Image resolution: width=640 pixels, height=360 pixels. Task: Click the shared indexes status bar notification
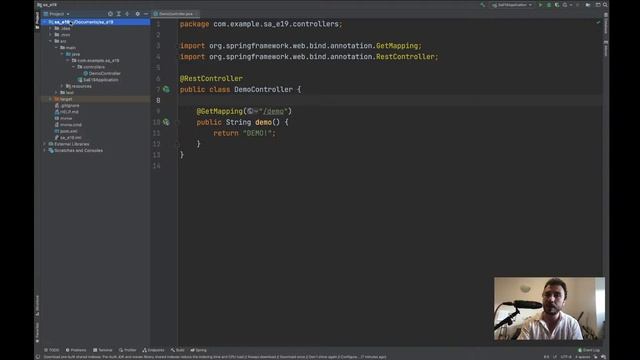[215, 357]
